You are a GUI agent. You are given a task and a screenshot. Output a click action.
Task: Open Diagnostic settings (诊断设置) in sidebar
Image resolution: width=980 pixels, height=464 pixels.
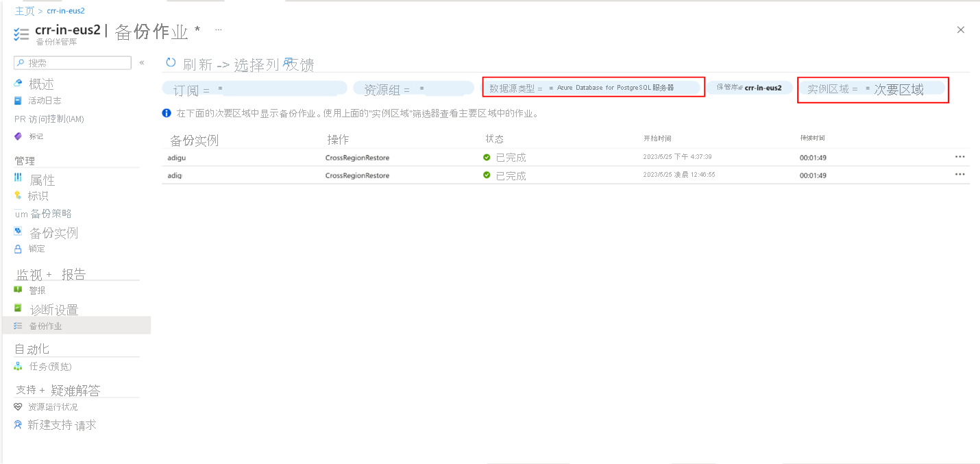(x=54, y=309)
